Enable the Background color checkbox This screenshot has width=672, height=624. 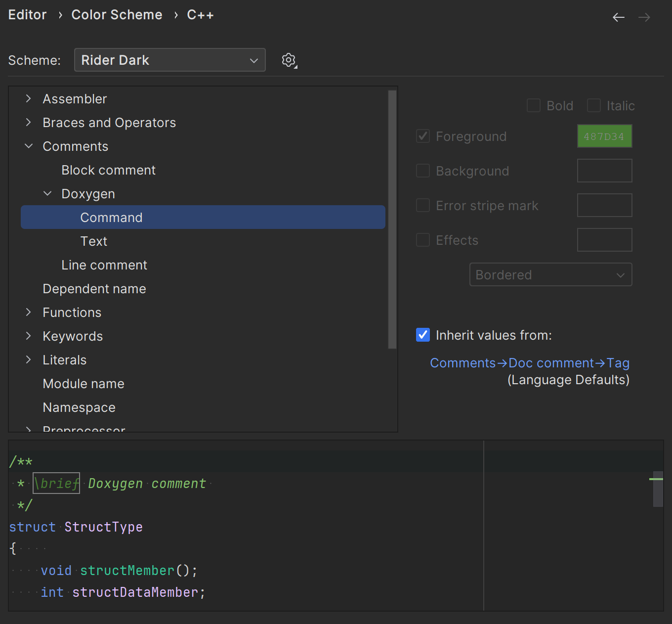422,171
